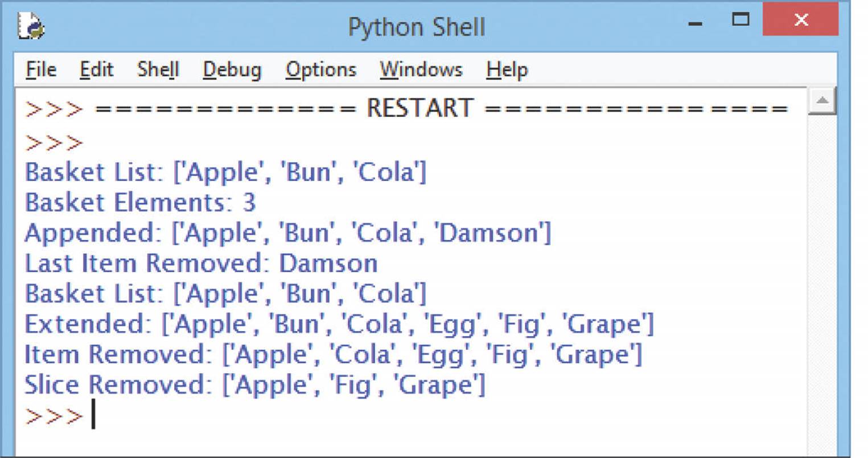Click the 'Extended' list output line
The width and height of the screenshot is (868, 458).
pos(339,324)
